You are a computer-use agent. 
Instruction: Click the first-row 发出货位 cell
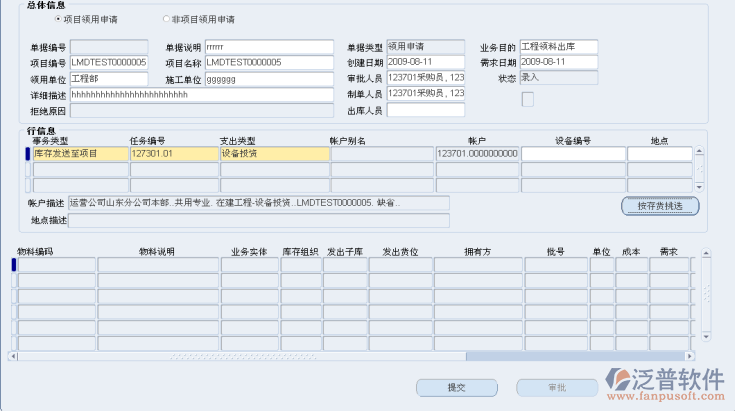point(401,264)
